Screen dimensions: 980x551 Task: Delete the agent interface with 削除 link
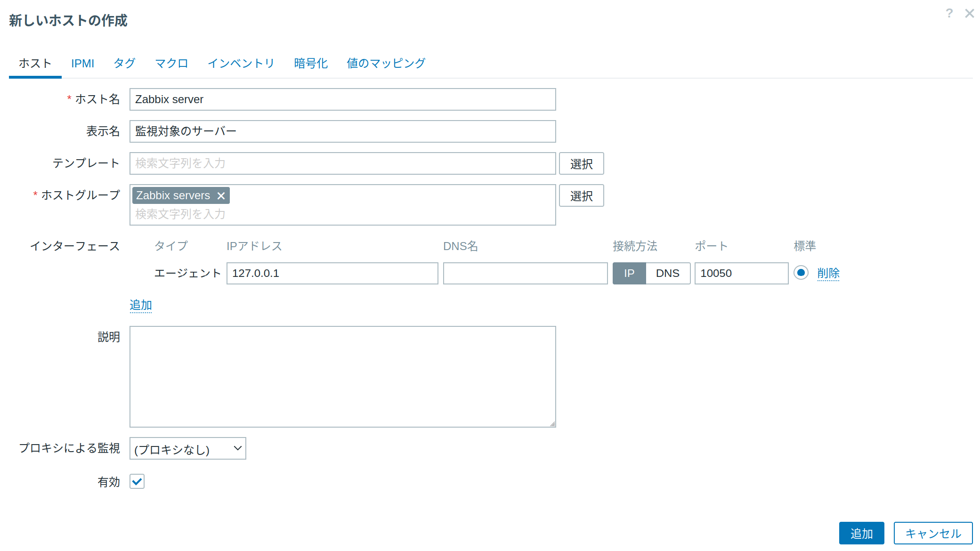pyautogui.click(x=828, y=273)
